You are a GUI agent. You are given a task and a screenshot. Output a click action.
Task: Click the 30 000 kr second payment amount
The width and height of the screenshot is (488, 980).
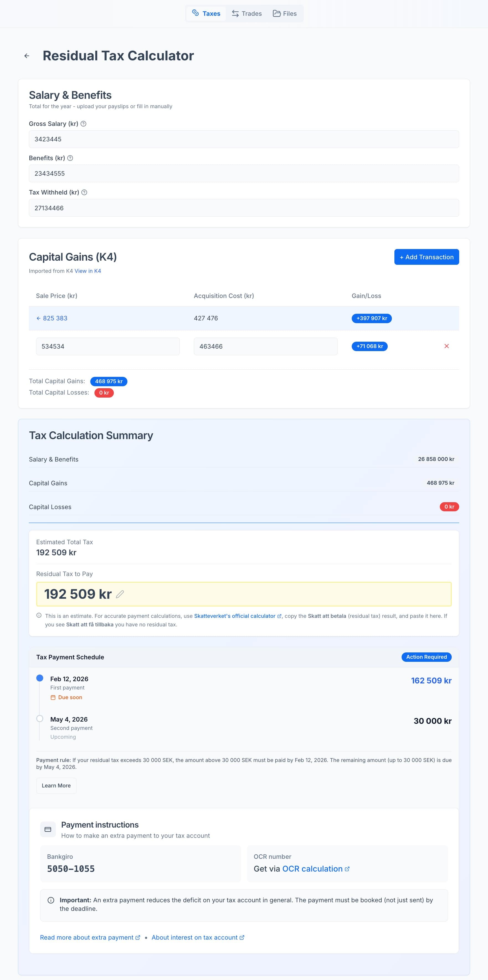pyautogui.click(x=432, y=721)
